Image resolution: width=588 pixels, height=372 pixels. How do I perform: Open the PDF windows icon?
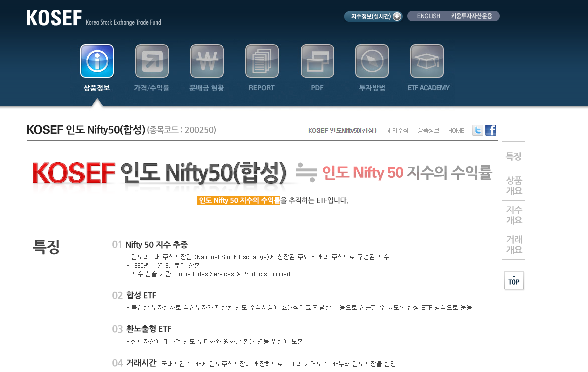(x=317, y=61)
